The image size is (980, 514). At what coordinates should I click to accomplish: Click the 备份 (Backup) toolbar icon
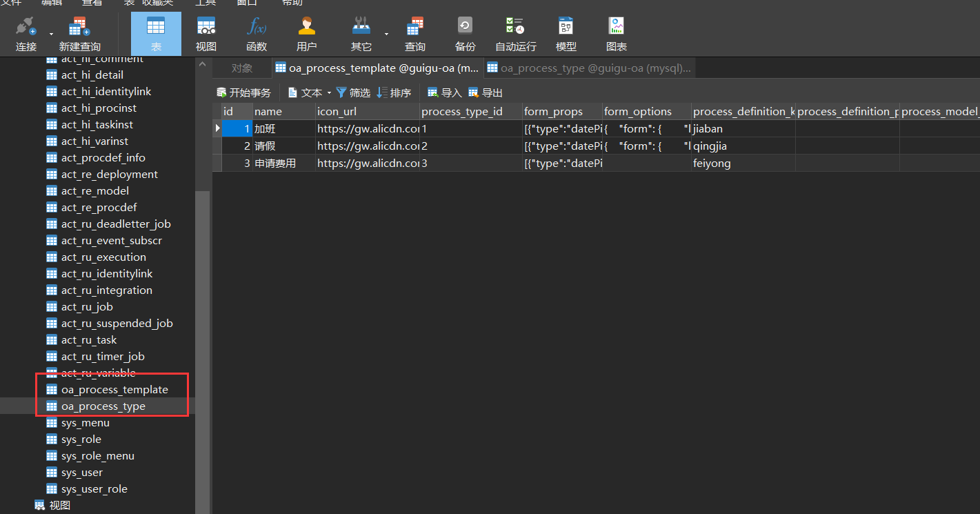coord(466,33)
